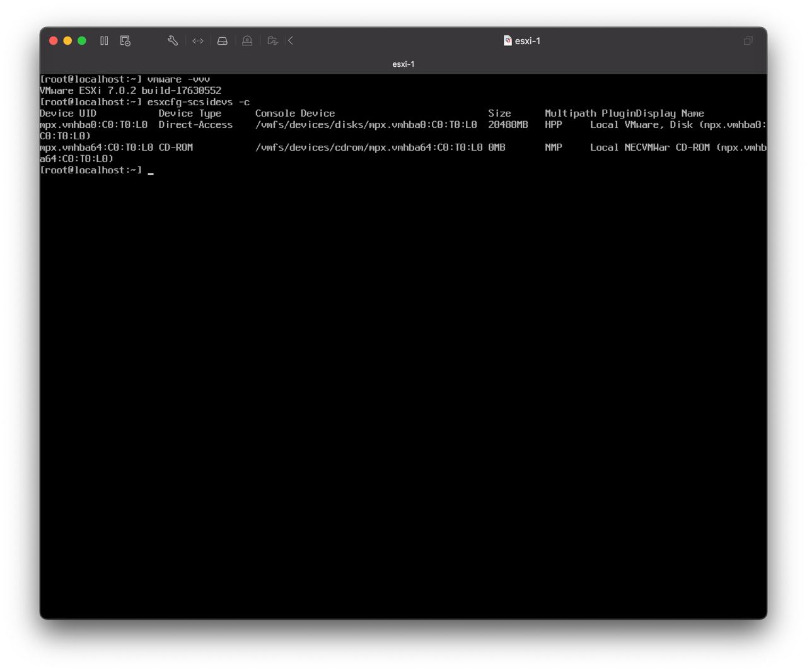The width and height of the screenshot is (807, 672).
Task: Click the 'vmware -vvv' command text
Action: (x=178, y=79)
